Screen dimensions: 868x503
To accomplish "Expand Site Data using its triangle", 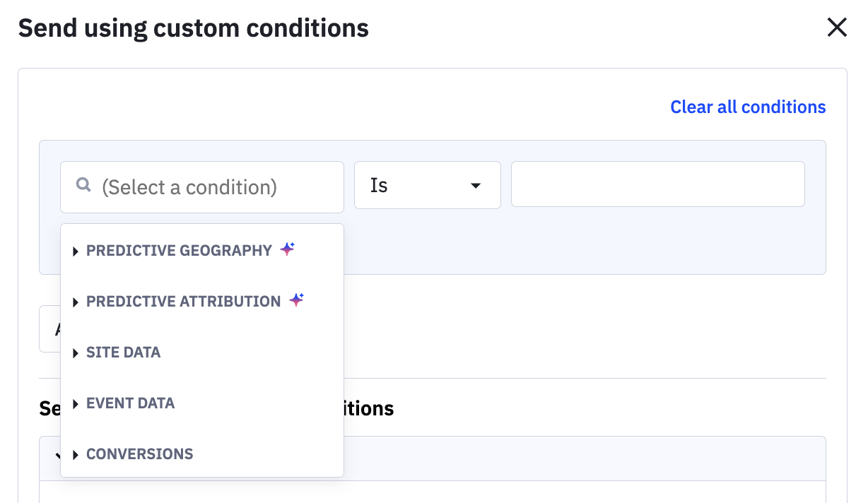I will tap(76, 353).
